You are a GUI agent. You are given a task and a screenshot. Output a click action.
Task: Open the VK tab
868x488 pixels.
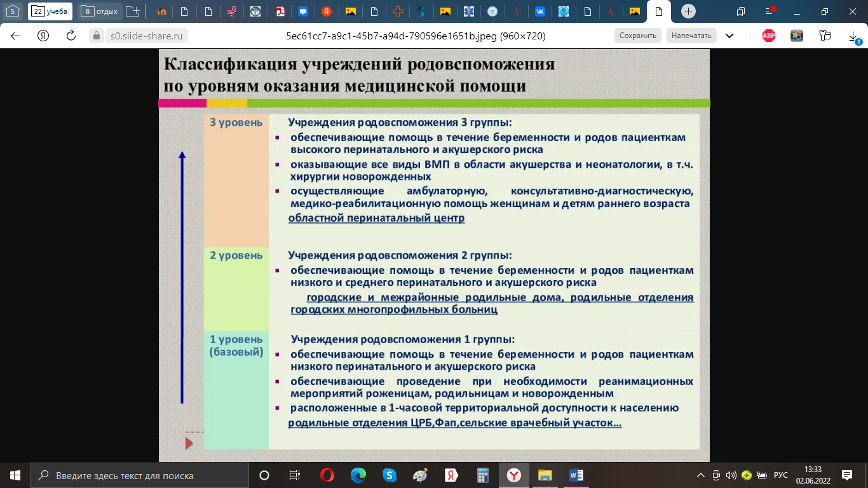tap(539, 11)
